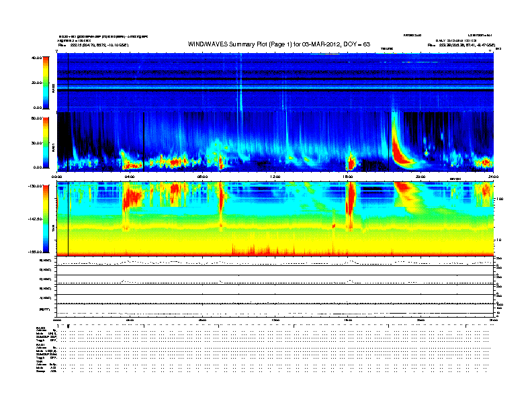Click the TNR color scale bar
The width and height of the screenshot is (532, 411).
click(46, 219)
